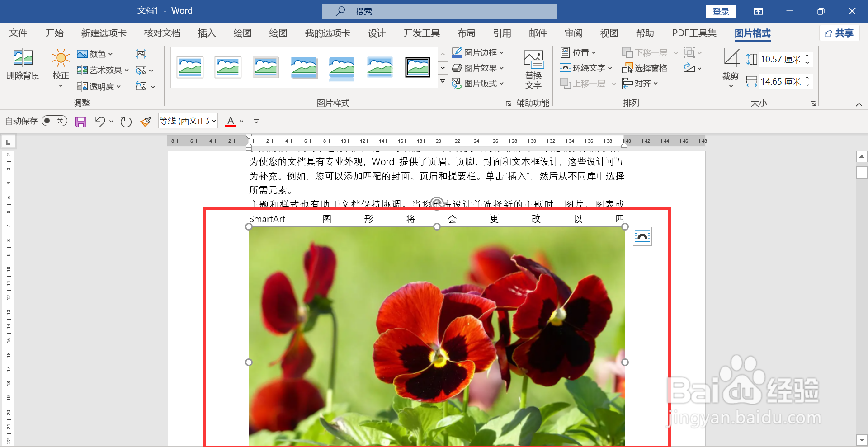Viewport: 868px width, 447px height.
Task: Open the Size group dialog launcher
Action: (x=813, y=104)
